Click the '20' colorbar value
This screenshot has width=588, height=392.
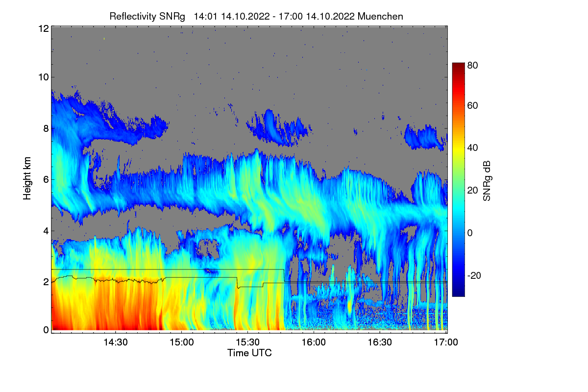pyautogui.click(x=472, y=190)
